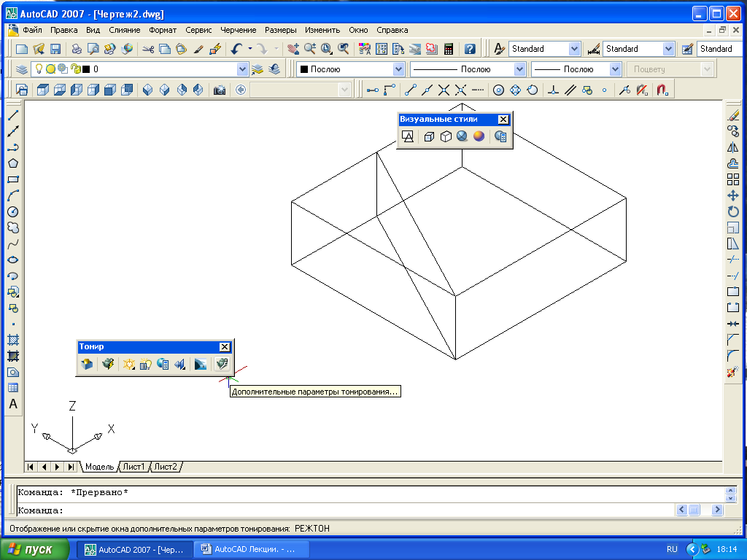The width and height of the screenshot is (747, 560).
Task: Open the Файл menu
Action: click(32, 30)
